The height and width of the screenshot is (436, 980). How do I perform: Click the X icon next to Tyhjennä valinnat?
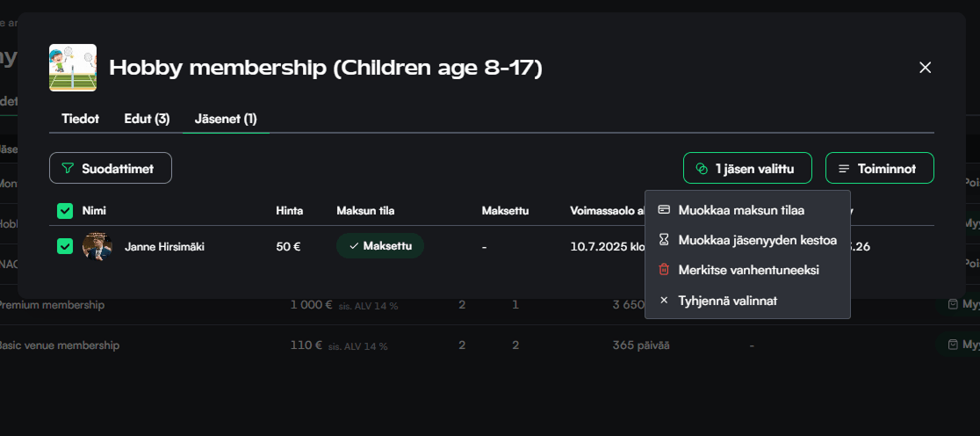click(664, 300)
